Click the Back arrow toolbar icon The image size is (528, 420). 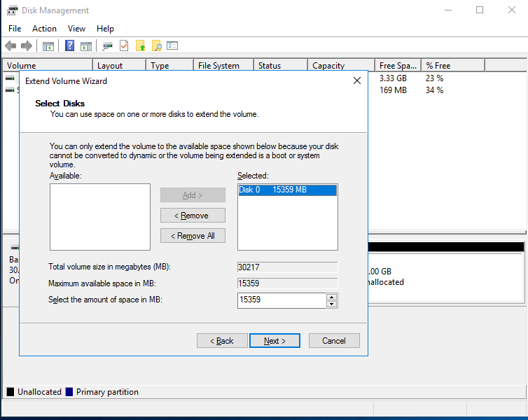click(11, 46)
